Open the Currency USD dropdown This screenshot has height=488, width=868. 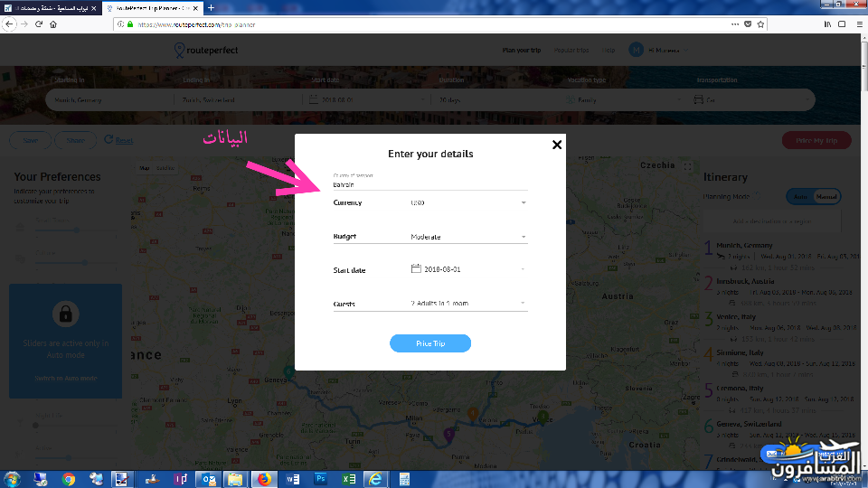click(468, 202)
